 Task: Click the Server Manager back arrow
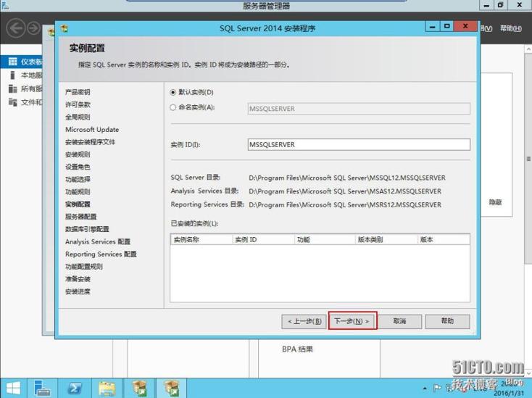tap(16, 28)
